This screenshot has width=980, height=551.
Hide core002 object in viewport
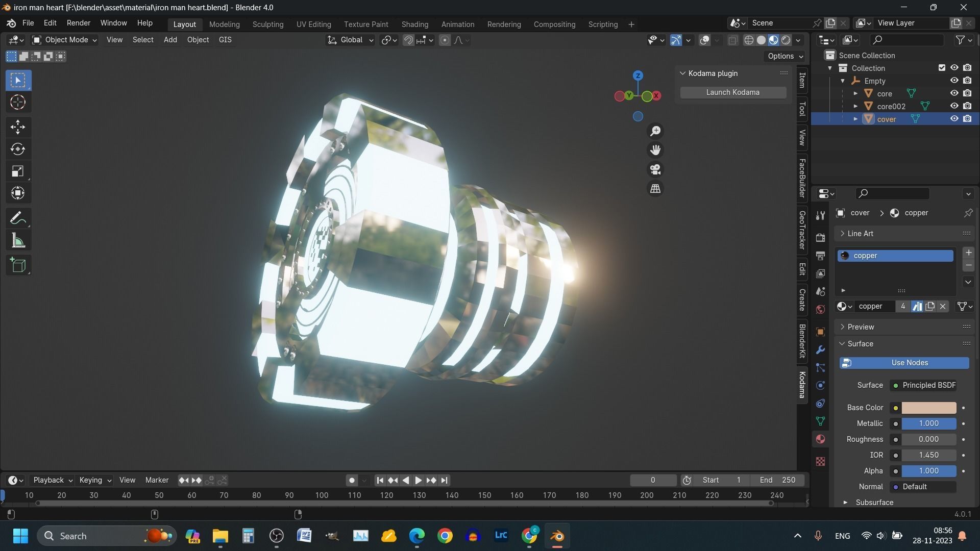pos(954,106)
